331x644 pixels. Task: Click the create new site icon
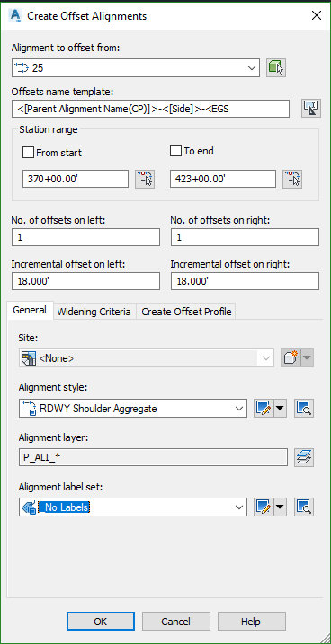point(291,358)
